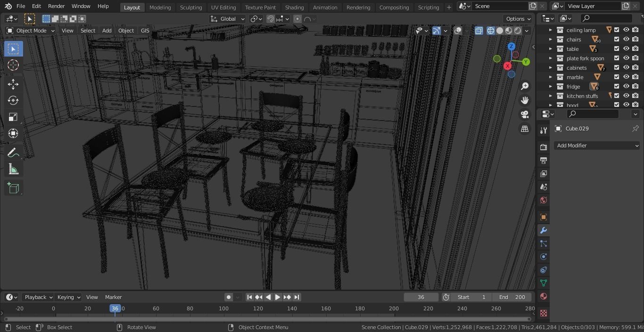Switch to rendered viewport shading
This screenshot has width=644, height=332.
518,31
